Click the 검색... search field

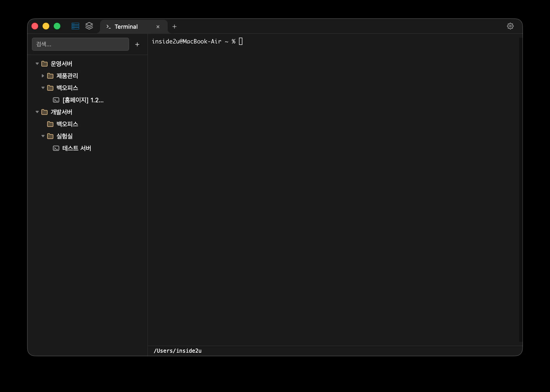pos(80,44)
